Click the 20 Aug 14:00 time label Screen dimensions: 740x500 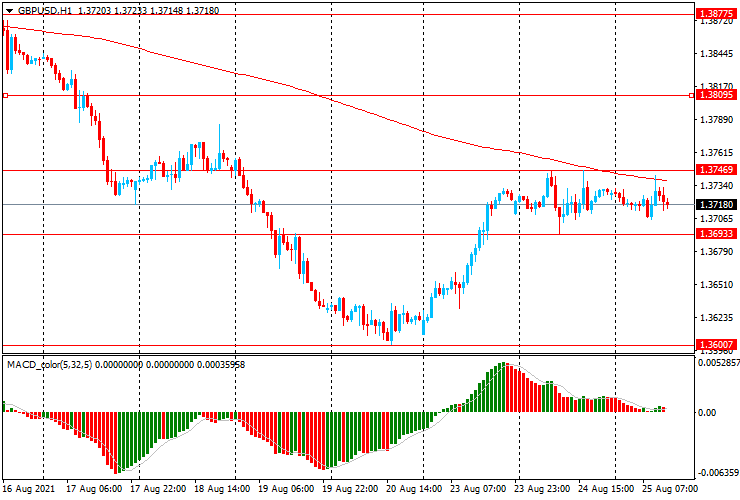[414, 488]
